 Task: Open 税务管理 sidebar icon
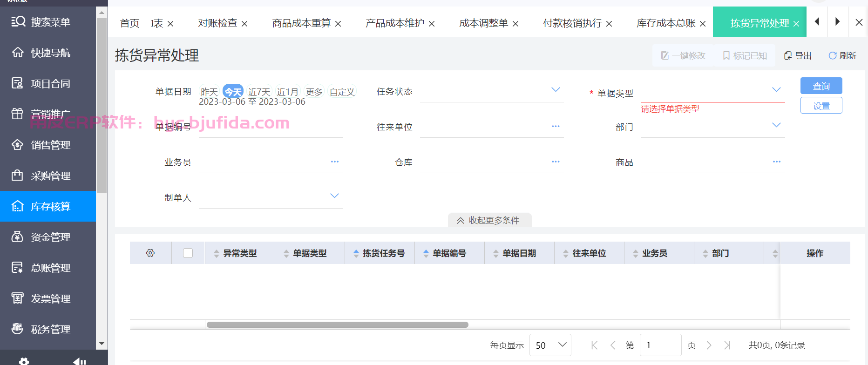click(17, 329)
